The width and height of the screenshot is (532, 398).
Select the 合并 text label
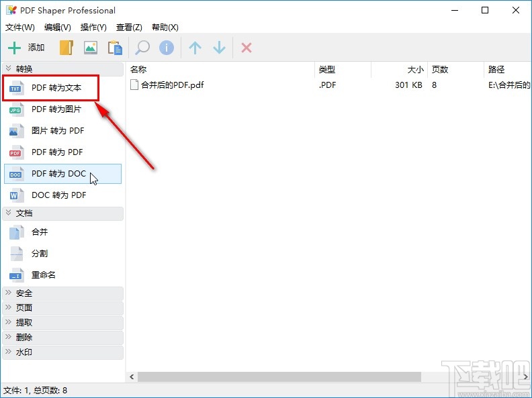40,232
